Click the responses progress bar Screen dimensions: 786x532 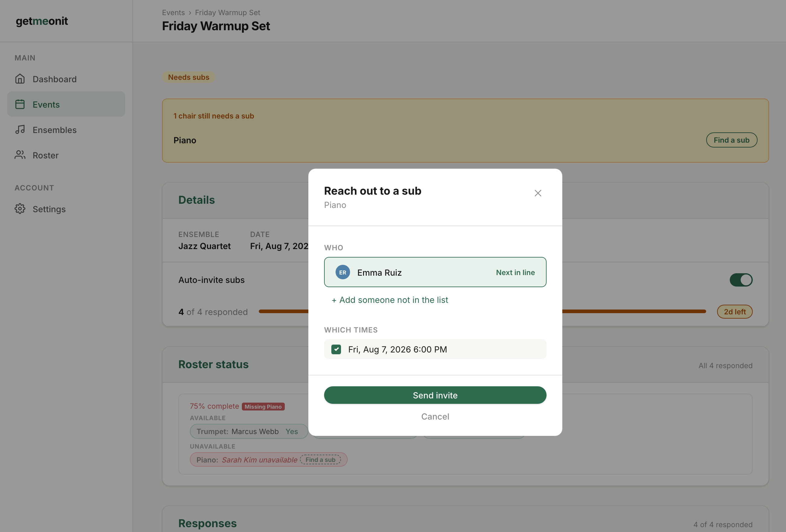click(x=482, y=311)
